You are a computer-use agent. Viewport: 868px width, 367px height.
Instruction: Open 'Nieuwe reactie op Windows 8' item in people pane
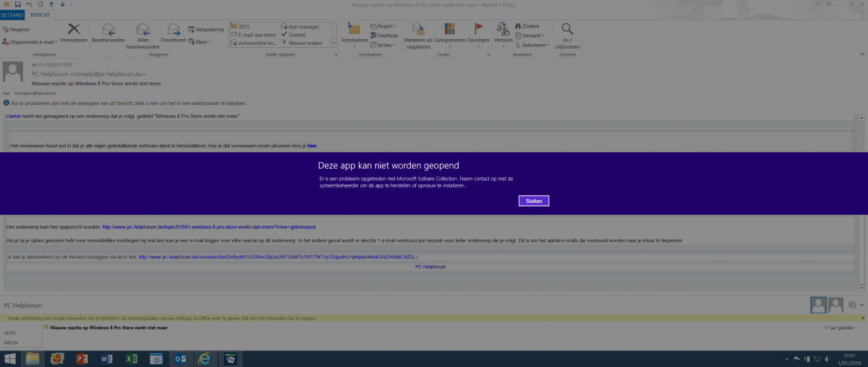click(x=109, y=328)
